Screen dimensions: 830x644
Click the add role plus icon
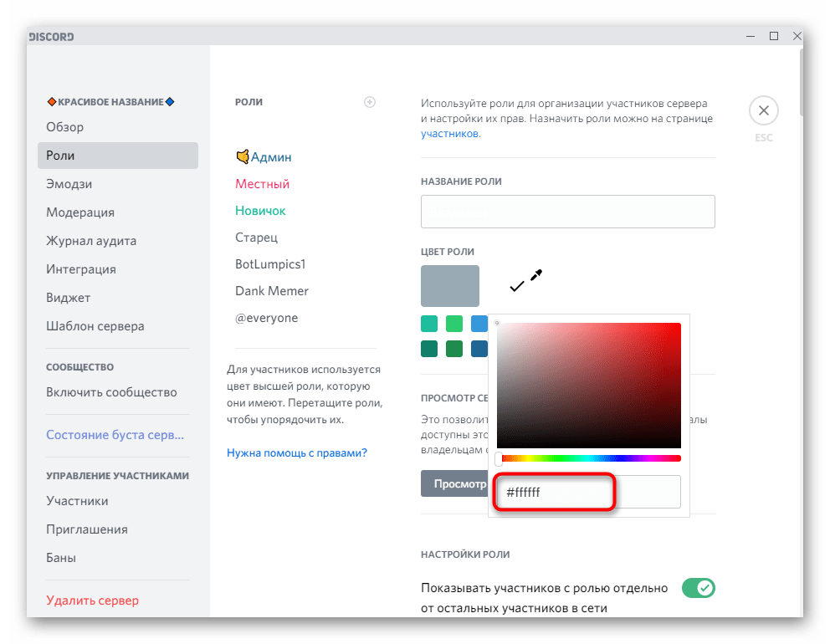click(x=370, y=102)
